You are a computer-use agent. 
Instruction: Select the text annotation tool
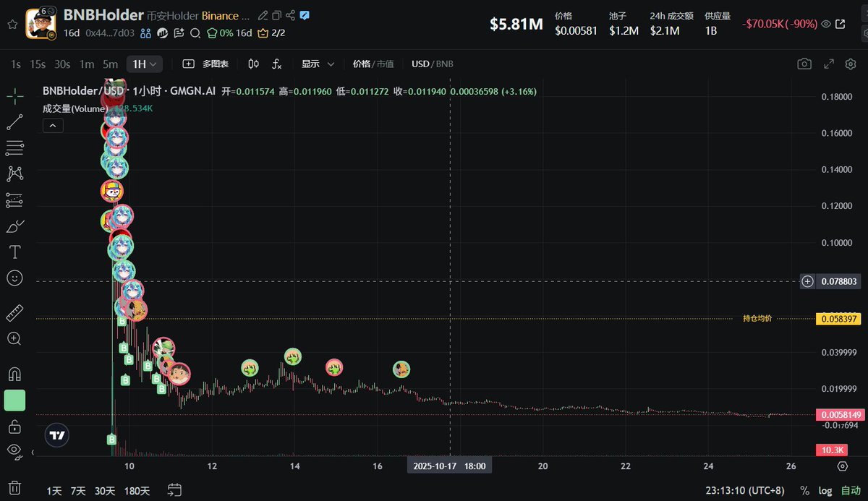14,252
